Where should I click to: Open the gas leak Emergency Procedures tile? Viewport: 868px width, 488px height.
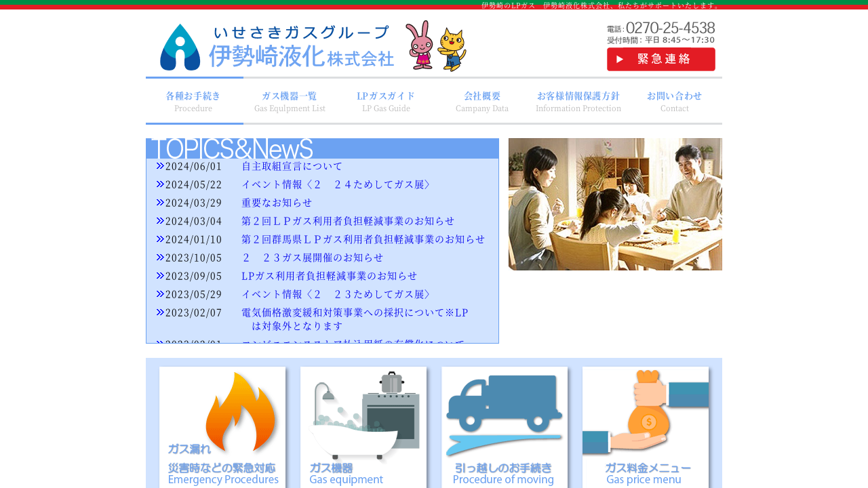coord(222,427)
